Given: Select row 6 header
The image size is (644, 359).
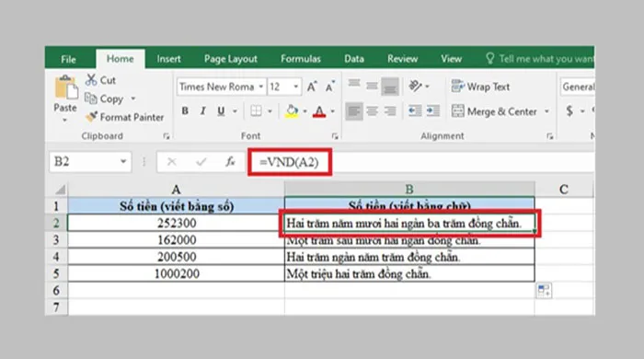Looking at the screenshot, I should coord(56,290).
